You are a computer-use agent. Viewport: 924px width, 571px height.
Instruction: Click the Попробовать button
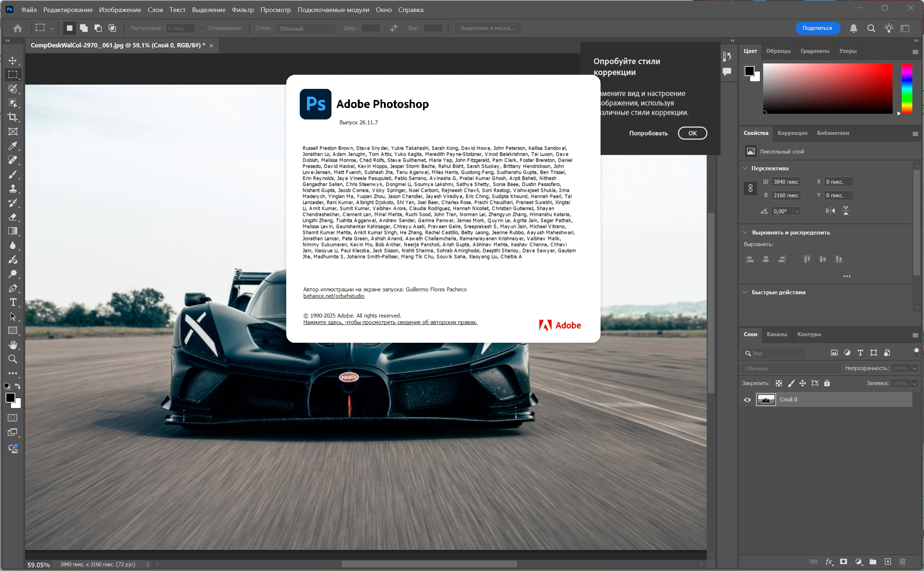click(x=648, y=133)
